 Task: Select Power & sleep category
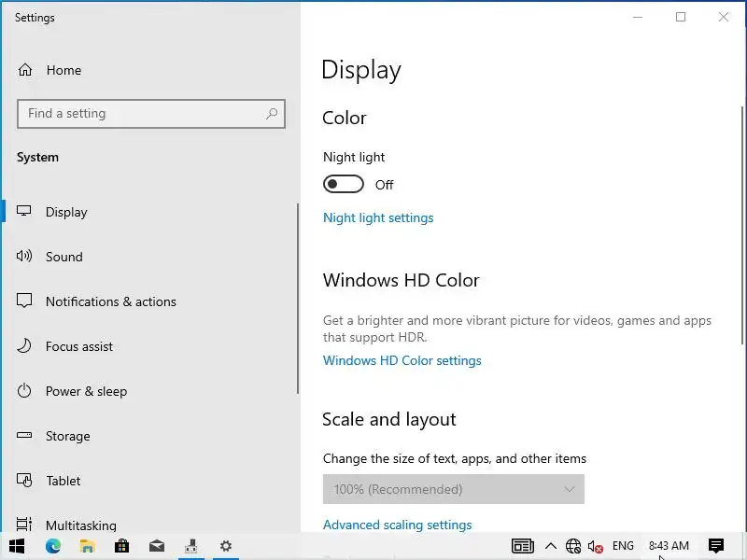(150, 391)
